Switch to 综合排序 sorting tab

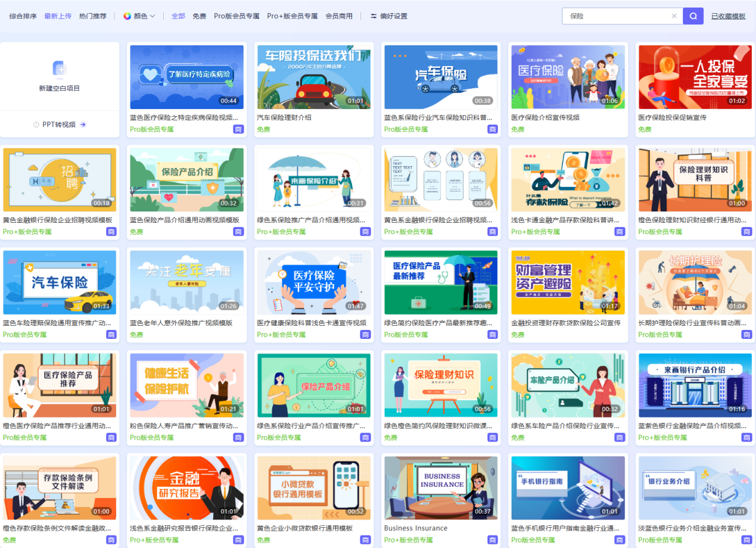(23, 16)
